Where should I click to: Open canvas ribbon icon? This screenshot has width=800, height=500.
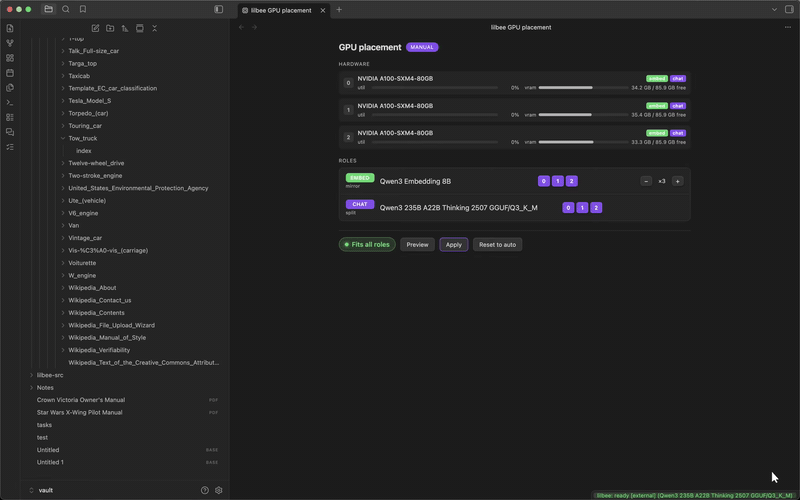[x=10, y=58]
